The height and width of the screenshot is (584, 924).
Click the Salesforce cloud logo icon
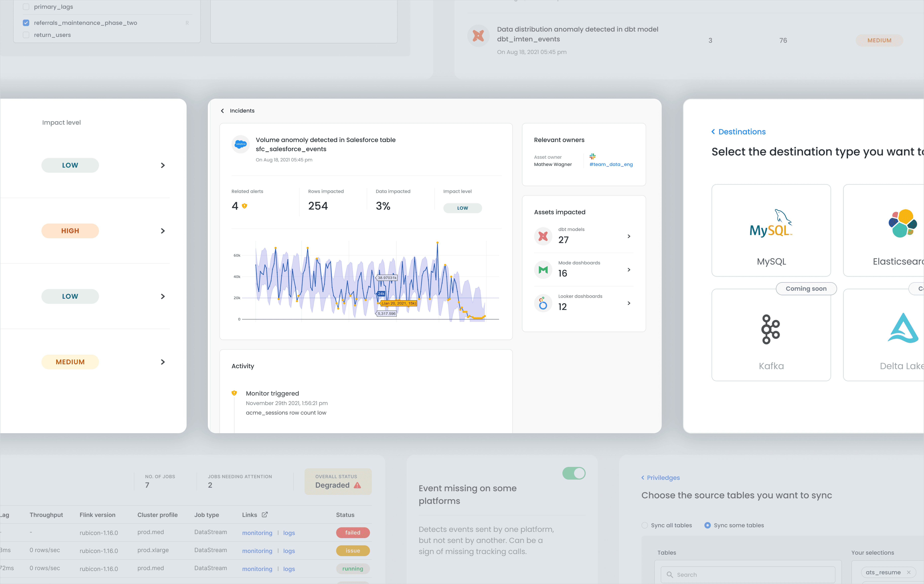coord(241,144)
